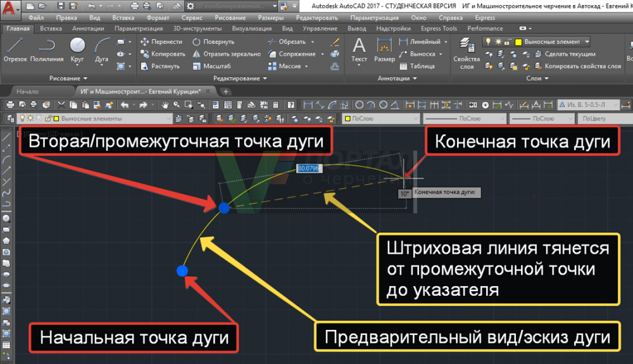This screenshot has width=633, height=364.
Task: Expand the Аннотации panel
Action: tap(397, 78)
